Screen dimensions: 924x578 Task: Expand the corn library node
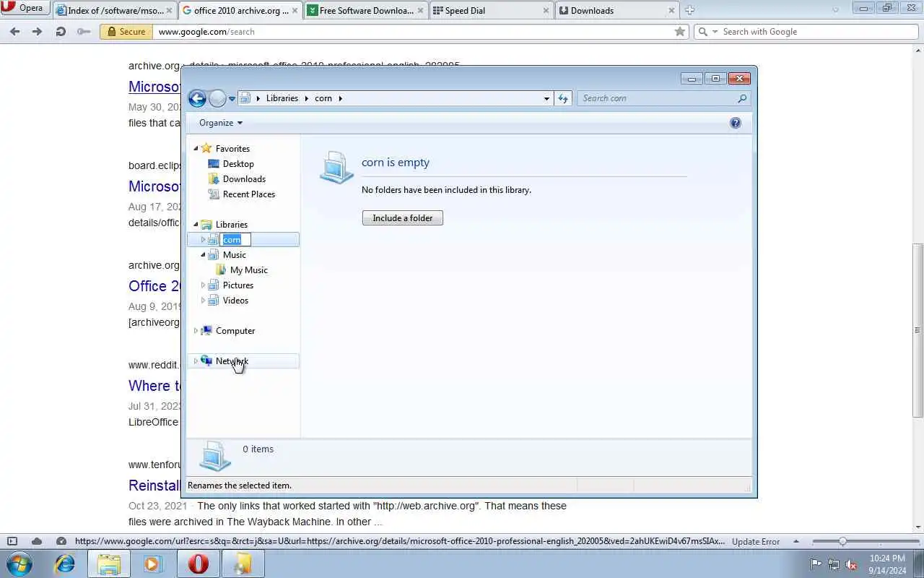tap(203, 240)
